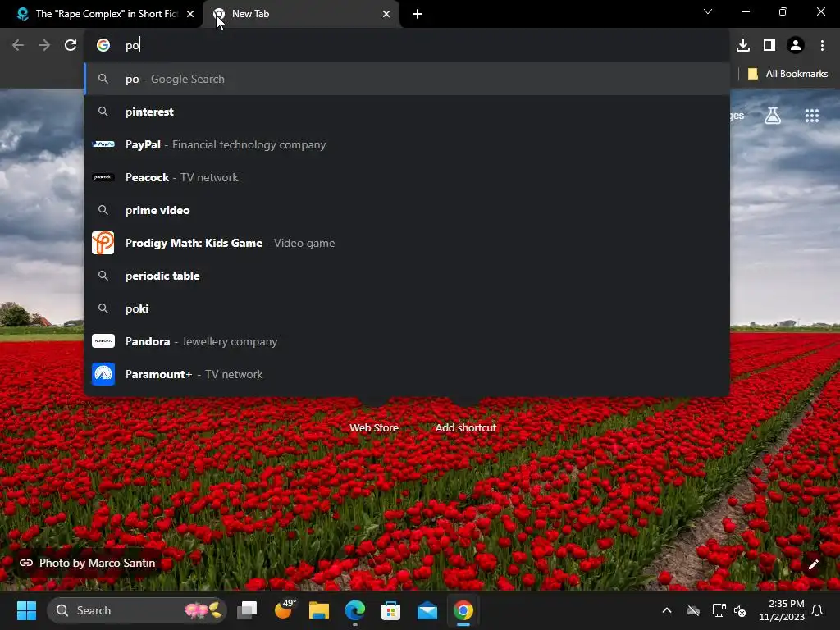840x630 pixels.
Task: Show hidden system tray icons
Action: (667, 610)
